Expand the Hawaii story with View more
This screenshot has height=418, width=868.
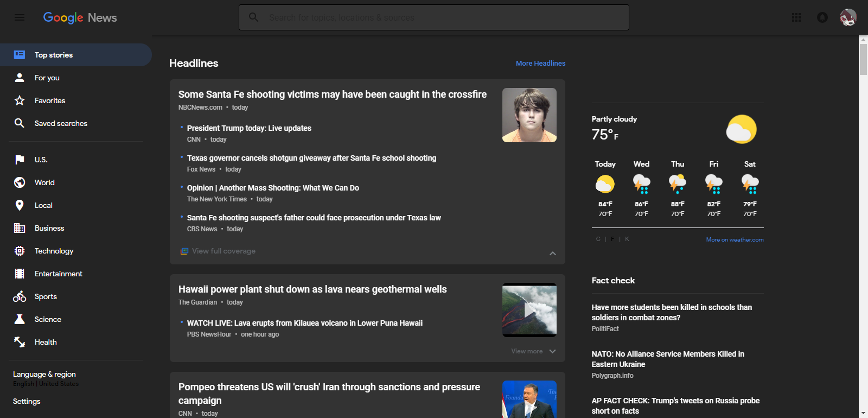[x=534, y=351]
